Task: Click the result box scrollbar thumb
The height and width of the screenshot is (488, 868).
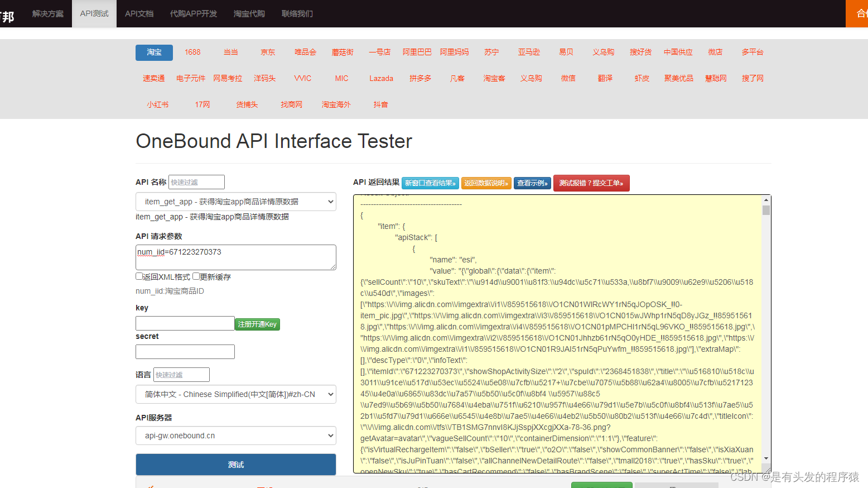Action: pos(766,210)
